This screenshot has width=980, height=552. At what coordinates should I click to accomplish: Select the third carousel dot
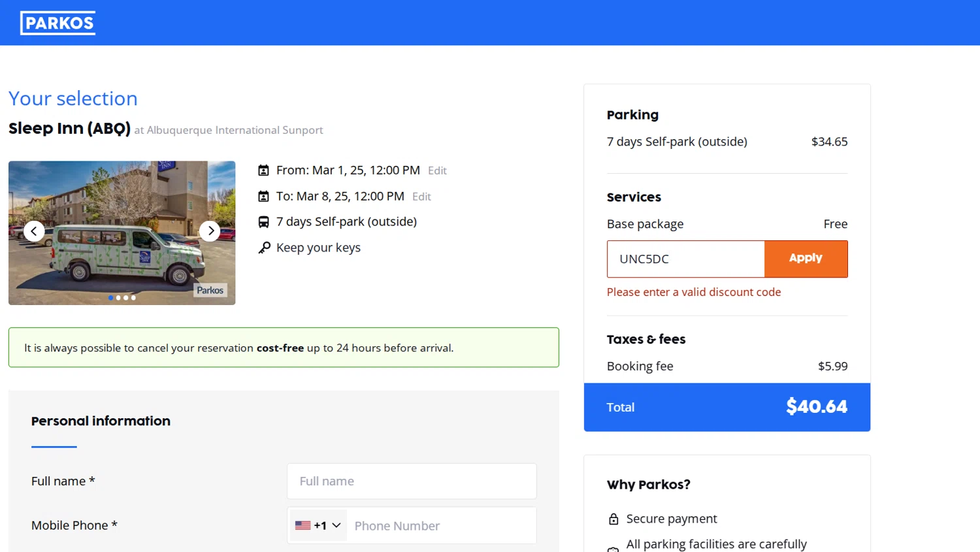pyautogui.click(x=126, y=298)
